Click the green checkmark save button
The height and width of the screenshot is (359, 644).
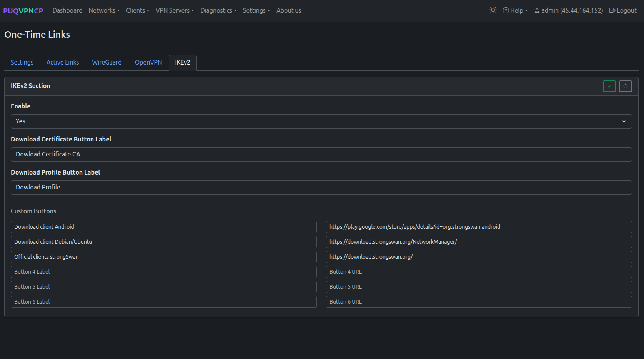(609, 86)
